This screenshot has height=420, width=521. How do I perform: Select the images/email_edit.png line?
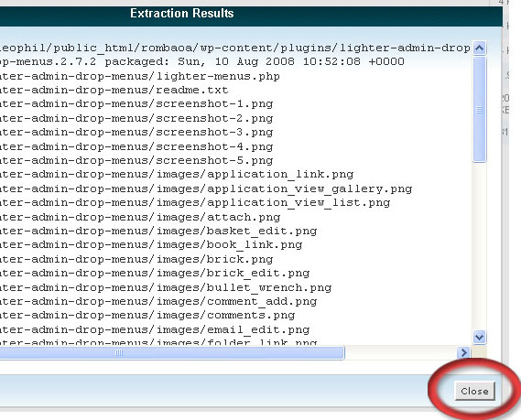pyautogui.click(x=155, y=329)
